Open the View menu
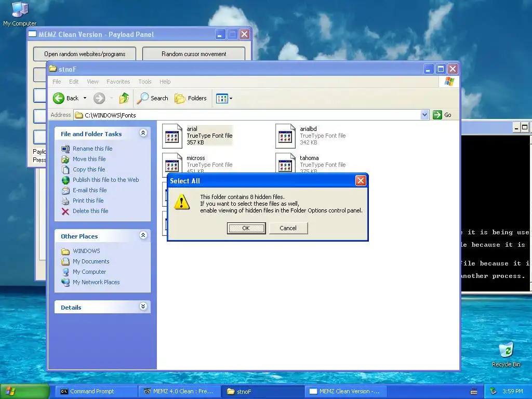Screen dimensions: 532x399 pos(92,82)
